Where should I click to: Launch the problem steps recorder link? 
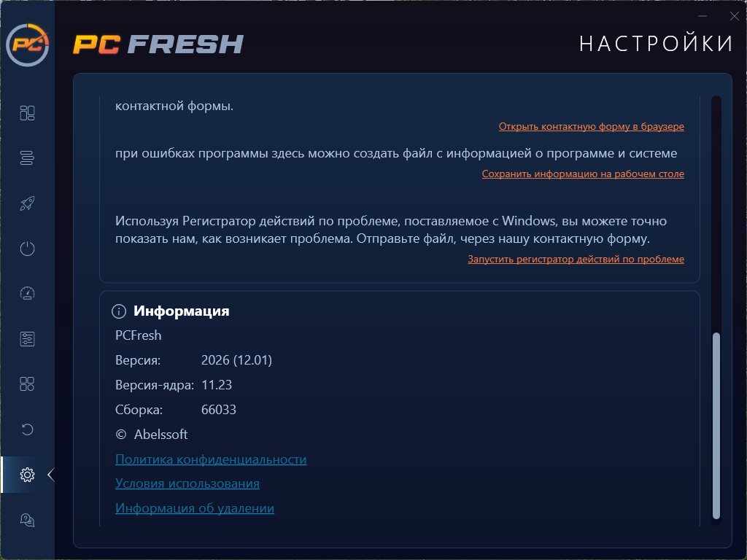coord(576,259)
